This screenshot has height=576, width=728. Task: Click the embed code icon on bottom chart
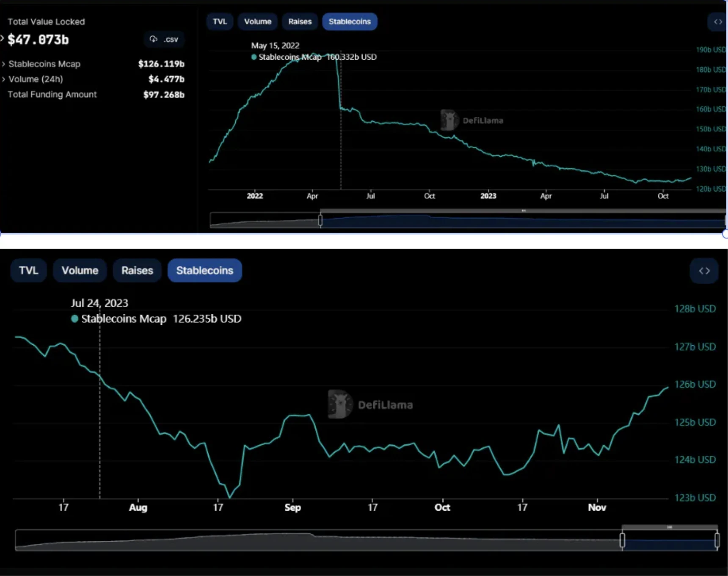[x=704, y=271]
